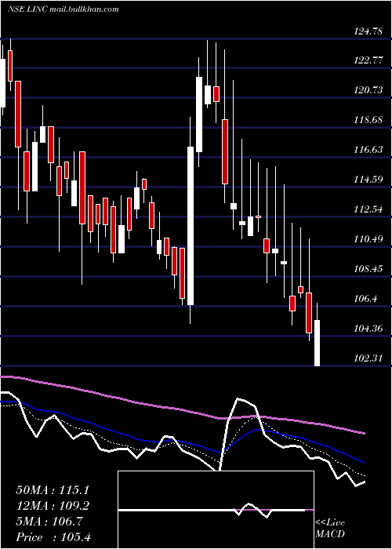Click the 5MA : 106.7 reading
This screenshot has height=549, width=392.
click(49, 522)
